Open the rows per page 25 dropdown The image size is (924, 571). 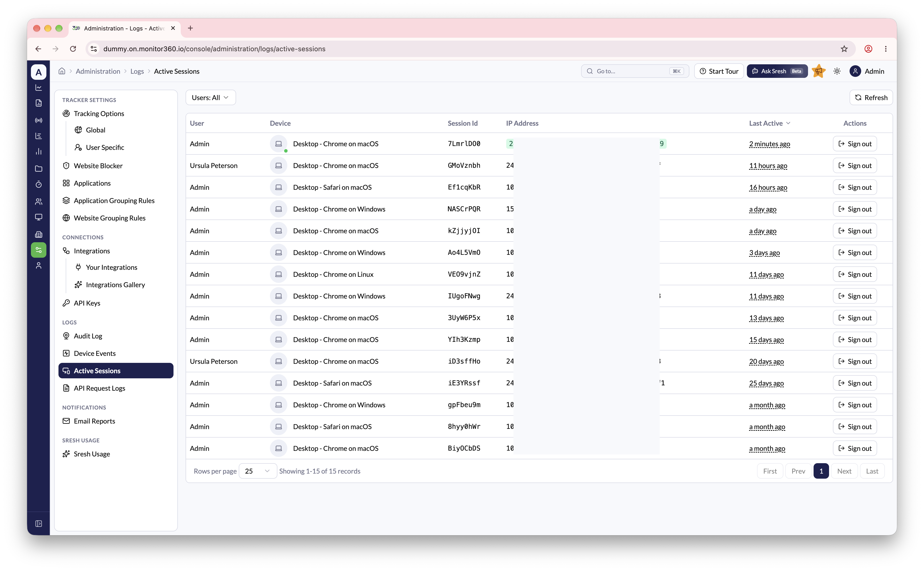257,471
